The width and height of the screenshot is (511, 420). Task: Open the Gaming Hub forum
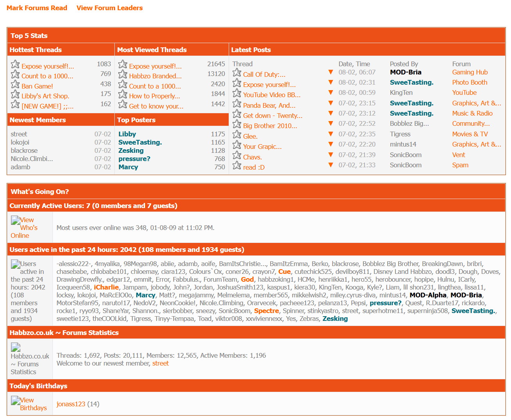(x=470, y=72)
